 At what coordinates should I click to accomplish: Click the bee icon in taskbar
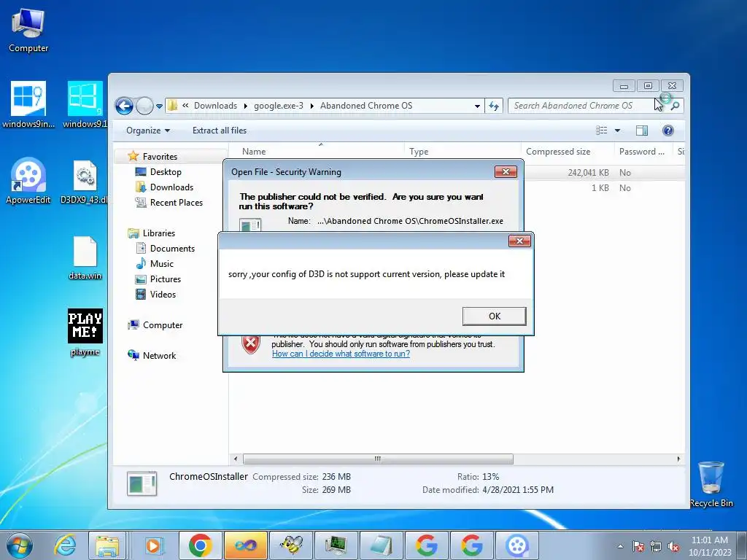click(x=292, y=545)
